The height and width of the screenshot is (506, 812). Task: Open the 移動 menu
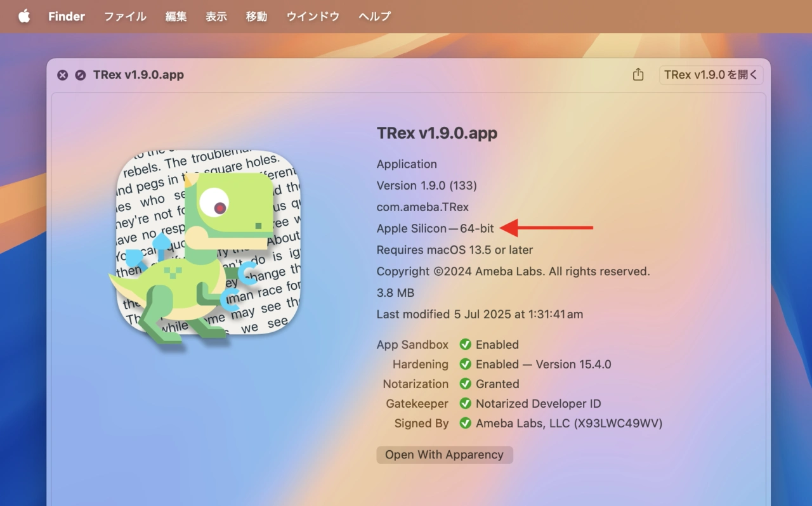[x=257, y=16]
